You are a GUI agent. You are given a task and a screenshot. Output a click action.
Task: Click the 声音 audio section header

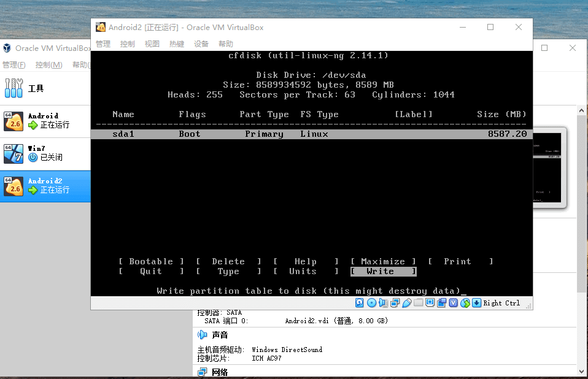220,335
